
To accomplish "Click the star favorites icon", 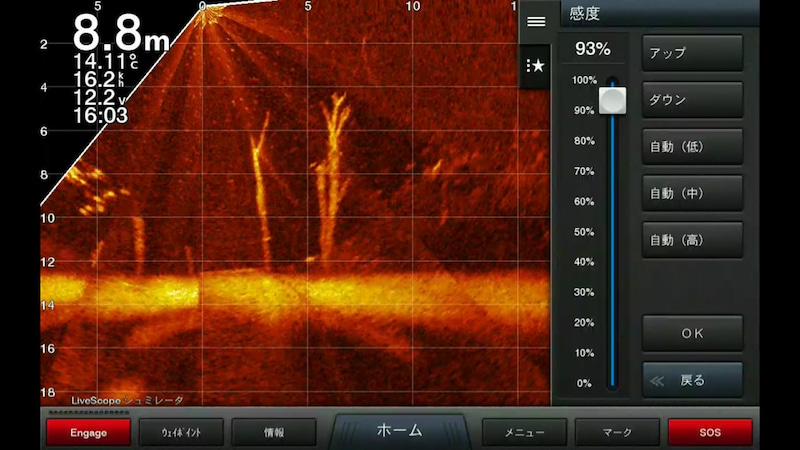I will click(x=536, y=66).
